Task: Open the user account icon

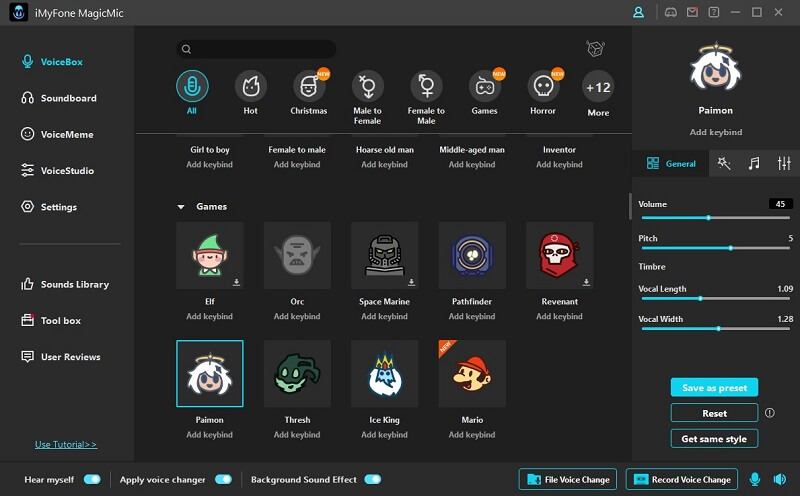Action: click(638, 12)
